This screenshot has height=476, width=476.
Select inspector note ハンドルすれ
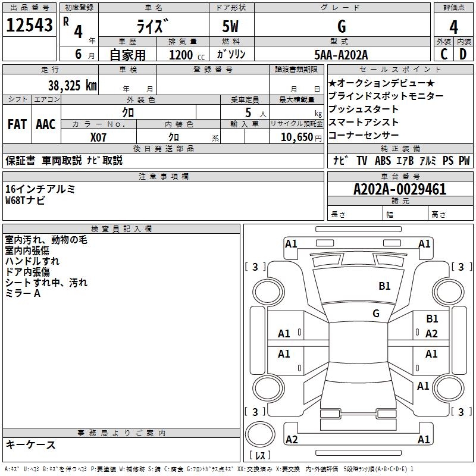click(x=32, y=261)
